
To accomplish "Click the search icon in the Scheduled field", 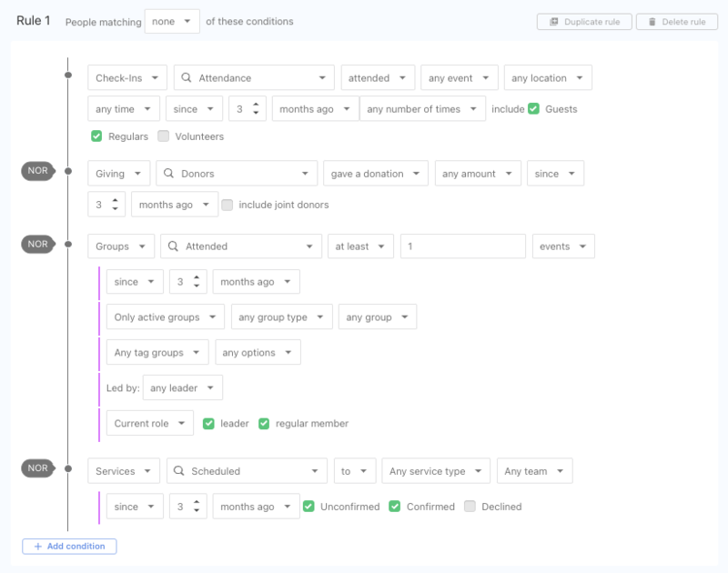I will (181, 470).
